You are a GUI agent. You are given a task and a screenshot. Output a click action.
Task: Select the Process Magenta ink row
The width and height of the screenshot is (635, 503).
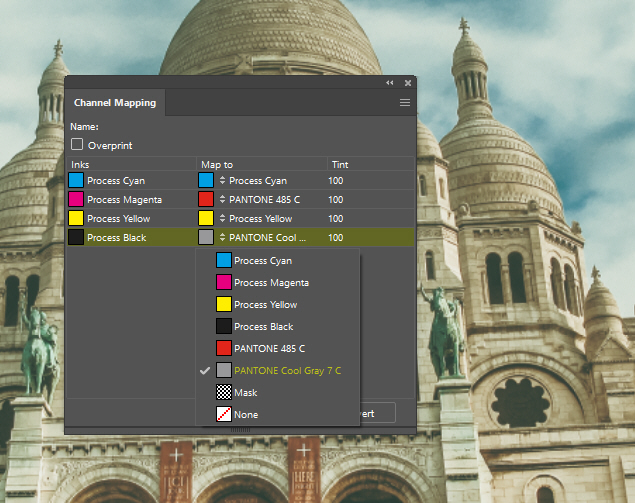241,199
